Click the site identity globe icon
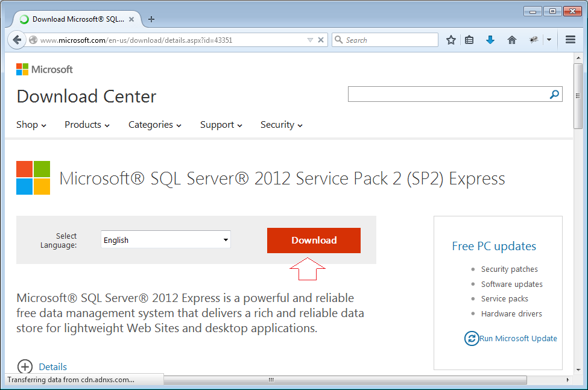Viewport: 588px width, 390px height. pos(33,40)
